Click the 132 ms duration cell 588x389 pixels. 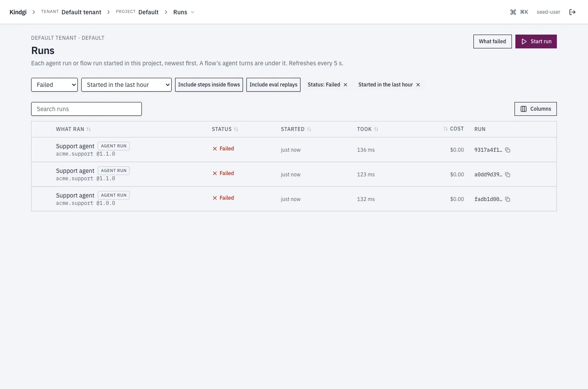point(366,199)
